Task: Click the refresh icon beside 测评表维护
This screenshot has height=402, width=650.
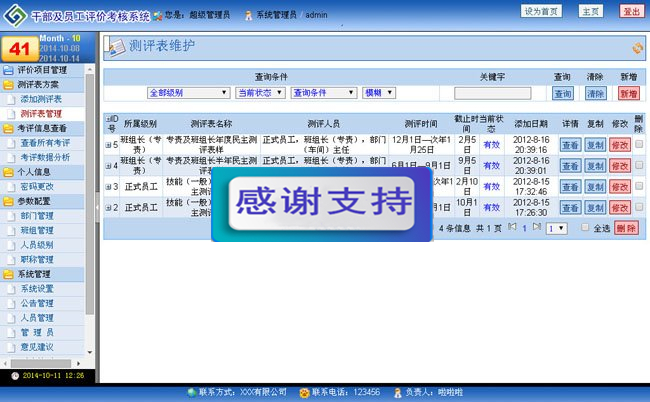Action: pyautogui.click(x=638, y=48)
